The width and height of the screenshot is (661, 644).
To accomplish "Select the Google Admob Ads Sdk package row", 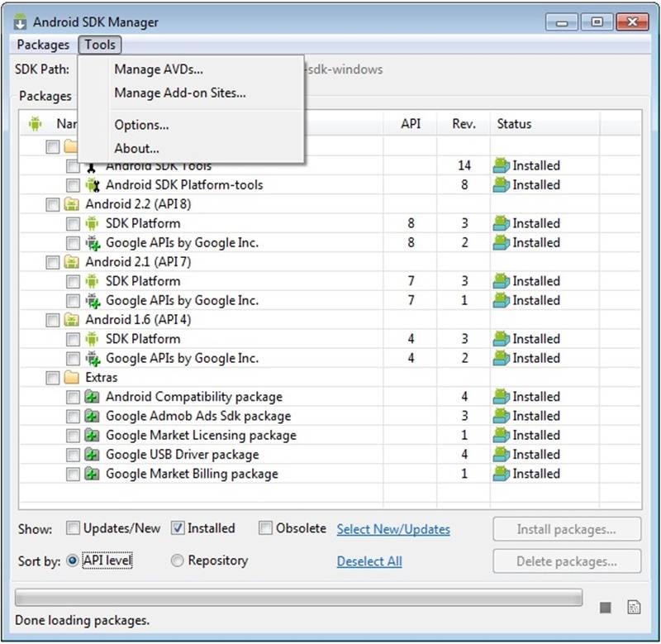I will coord(330,417).
